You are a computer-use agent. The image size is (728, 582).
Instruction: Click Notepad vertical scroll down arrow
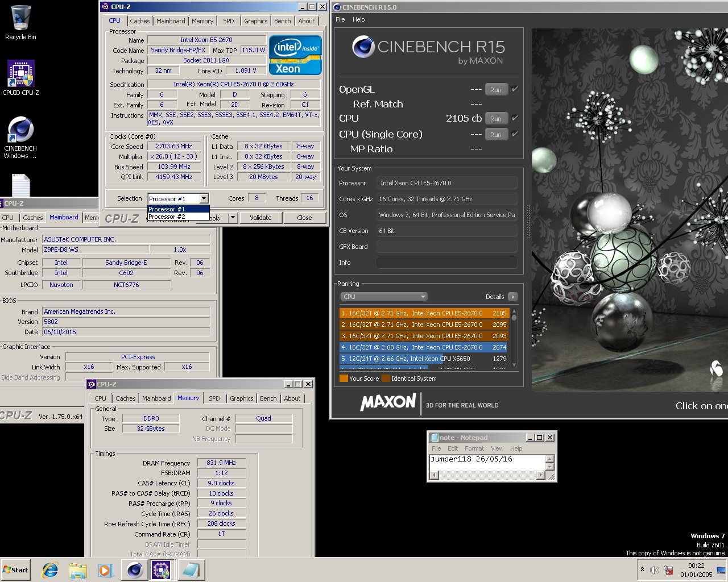549,467
